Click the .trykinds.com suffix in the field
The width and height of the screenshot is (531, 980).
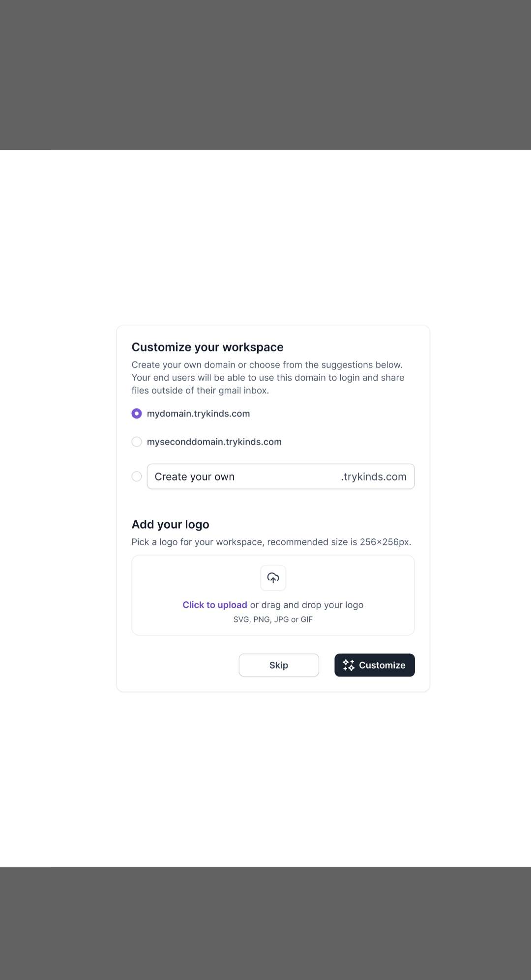(374, 477)
